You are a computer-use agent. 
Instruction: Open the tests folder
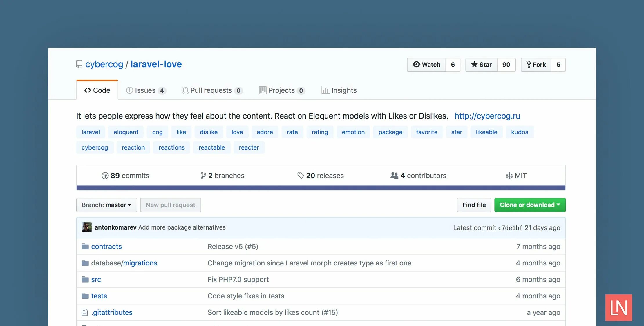point(99,296)
